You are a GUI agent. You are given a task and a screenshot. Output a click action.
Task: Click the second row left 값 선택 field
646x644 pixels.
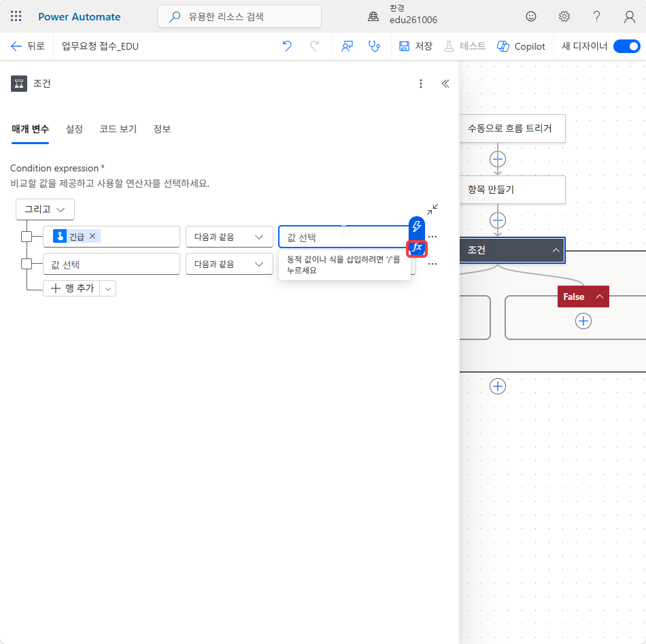(112, 264)
